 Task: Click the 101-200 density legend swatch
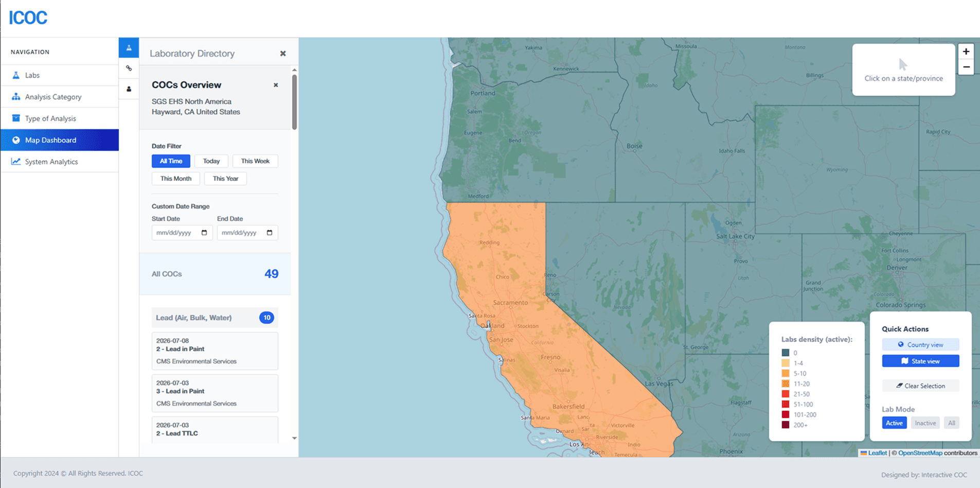click(786, 414)
